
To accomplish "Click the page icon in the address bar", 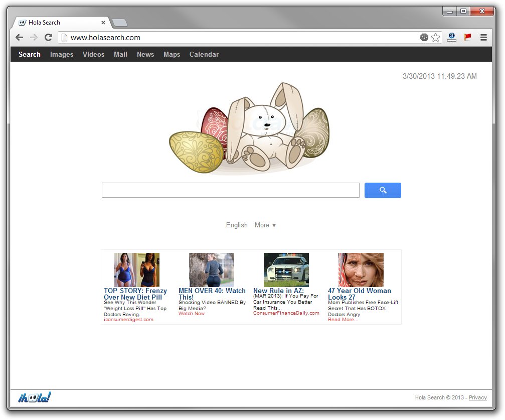I will 64,38.
